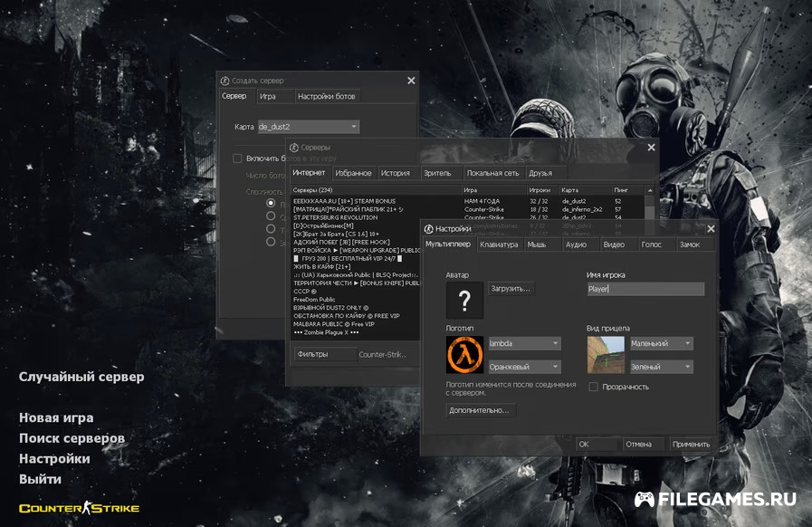The image size is (812, 527).
Task: Open the Настройки ботов tab
Action: tap(326, 96)
